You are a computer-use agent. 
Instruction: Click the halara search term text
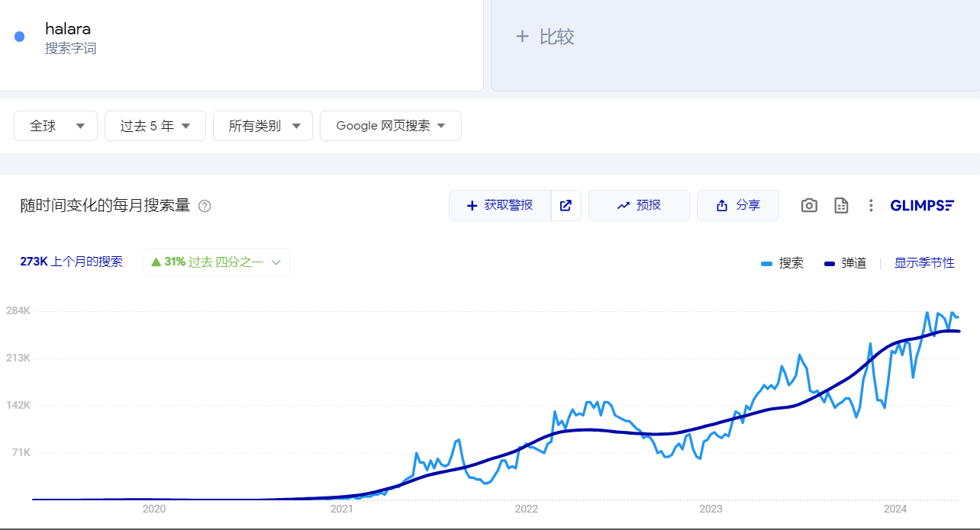[x=68, y=29]
